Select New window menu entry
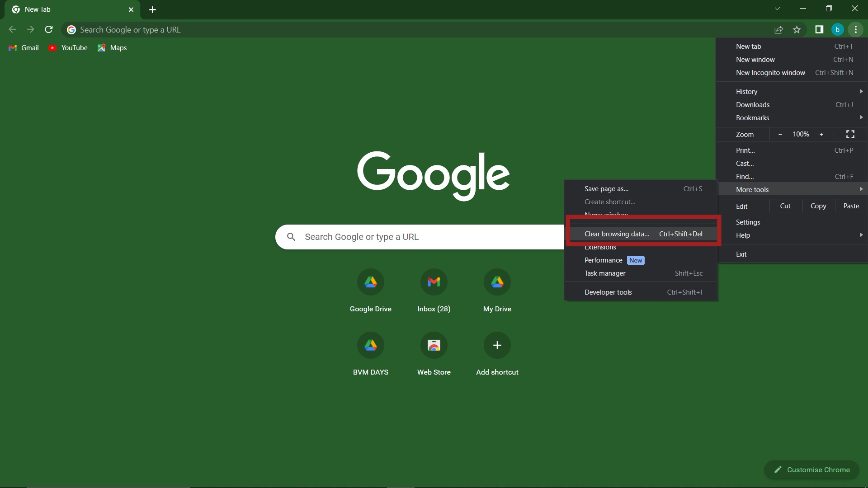This screenshot has width=868, height=488. pos(792,60)
